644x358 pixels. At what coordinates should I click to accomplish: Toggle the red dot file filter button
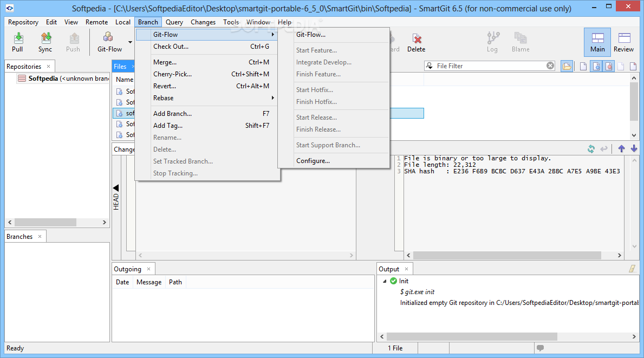point(609,66)
